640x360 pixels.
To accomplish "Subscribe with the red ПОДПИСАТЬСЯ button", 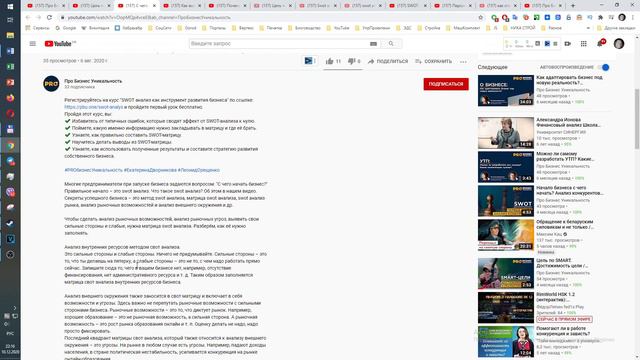I will pos(446,84).
